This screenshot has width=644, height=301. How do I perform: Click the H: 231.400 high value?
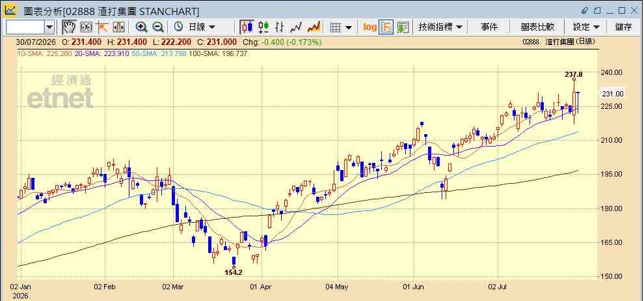pos(127,42)
